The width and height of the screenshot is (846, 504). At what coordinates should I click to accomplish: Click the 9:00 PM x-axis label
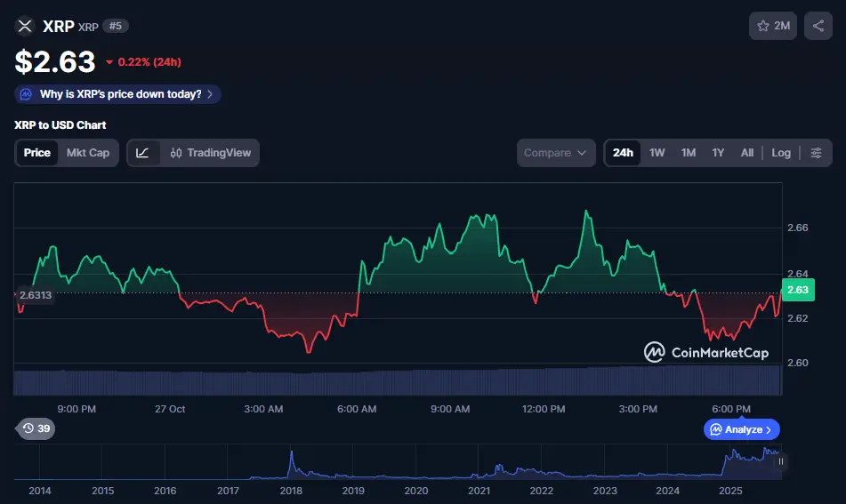pyautogui.click(x=77, y=409)
